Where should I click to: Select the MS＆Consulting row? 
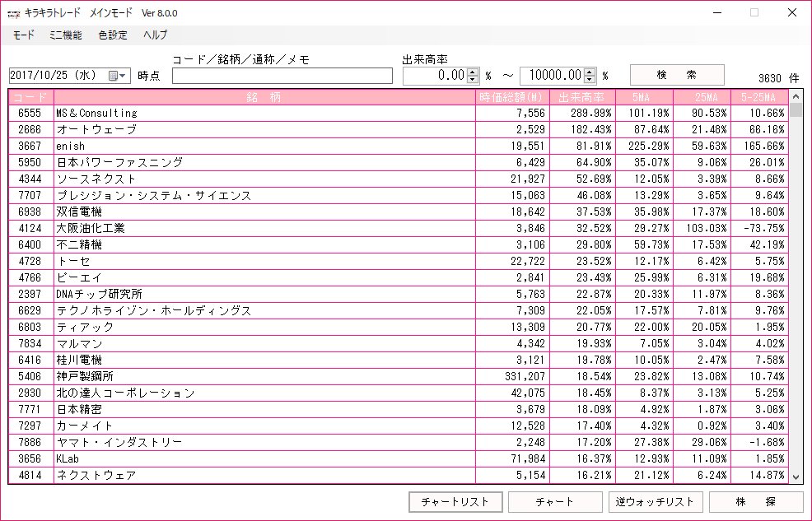[399, 113]
